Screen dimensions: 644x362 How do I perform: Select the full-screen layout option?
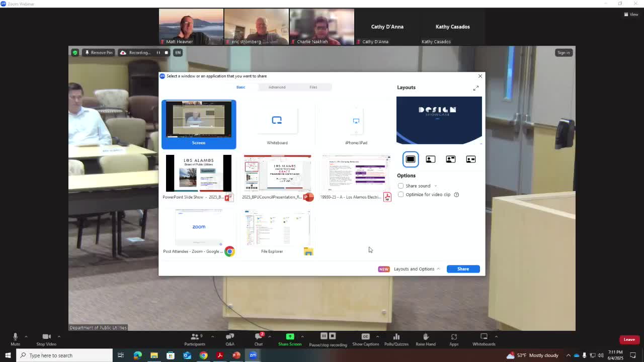(411, 159)
